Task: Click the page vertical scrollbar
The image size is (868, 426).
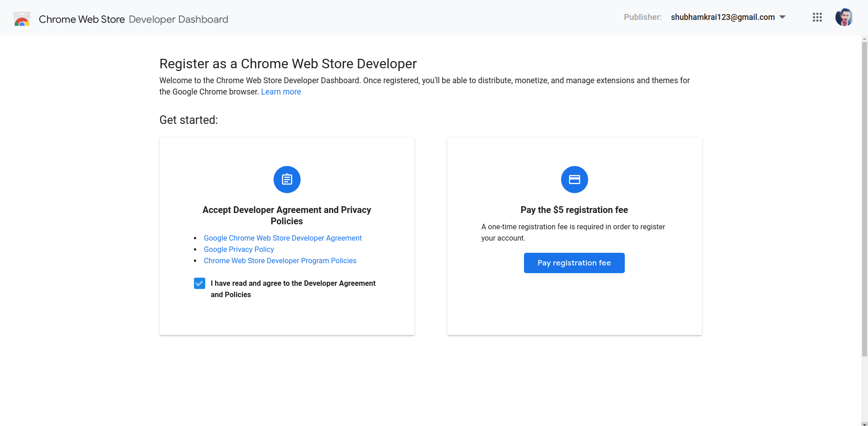Action: (x=864, y=199)
